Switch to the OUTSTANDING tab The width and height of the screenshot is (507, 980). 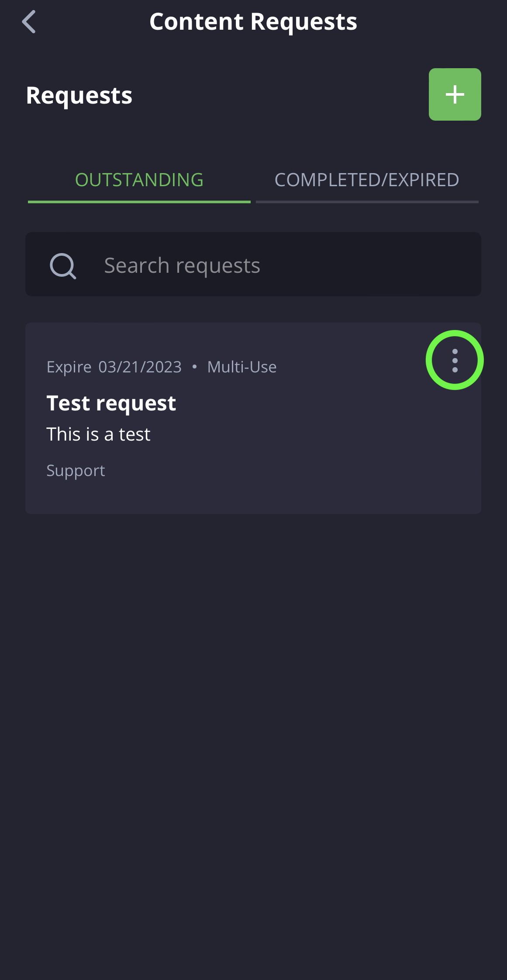(x=139, y=180)
